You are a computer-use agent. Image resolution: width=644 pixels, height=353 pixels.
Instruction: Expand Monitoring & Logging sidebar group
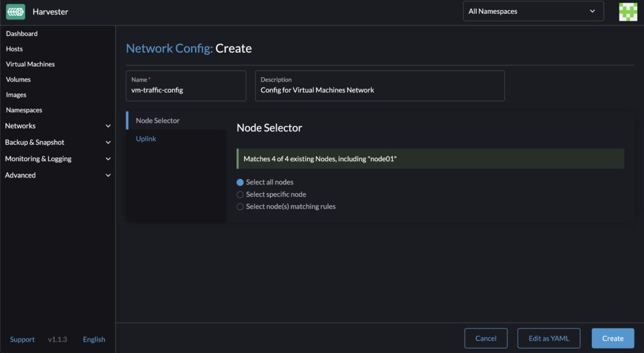pos(57,159)
